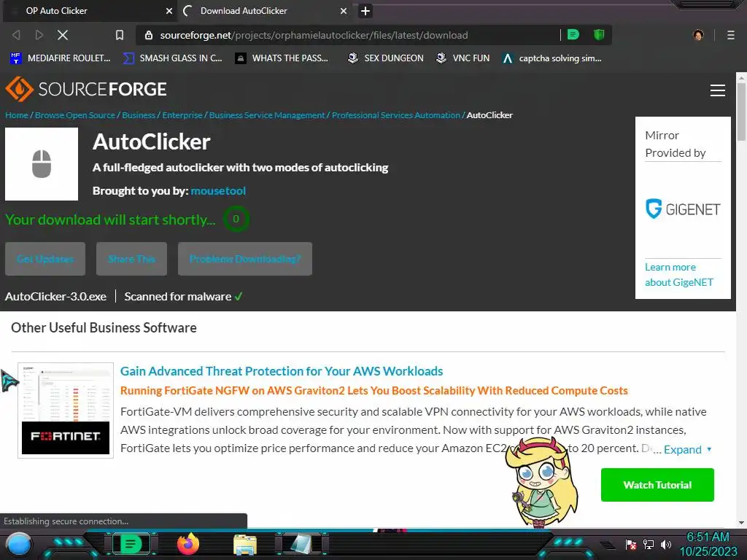Open WHATS THE PASS... bookmark
Screen dimensions: 747x560
tap(282, 58)
